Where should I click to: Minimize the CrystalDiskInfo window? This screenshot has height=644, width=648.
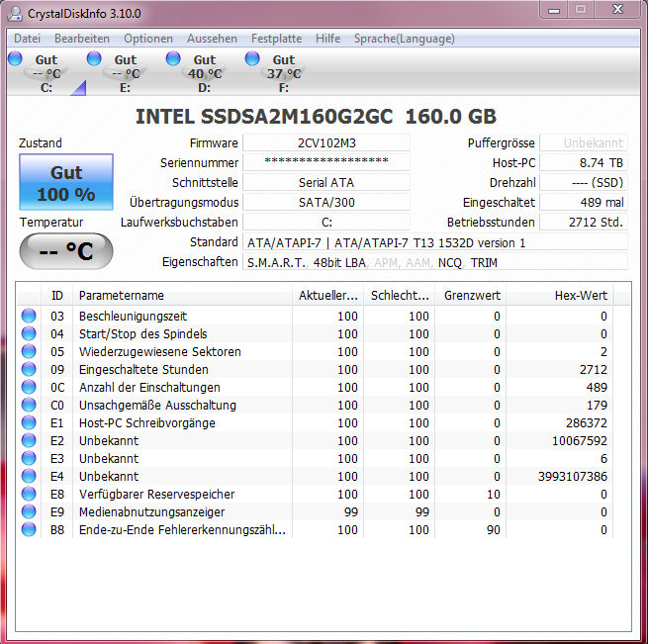[554, 10]
